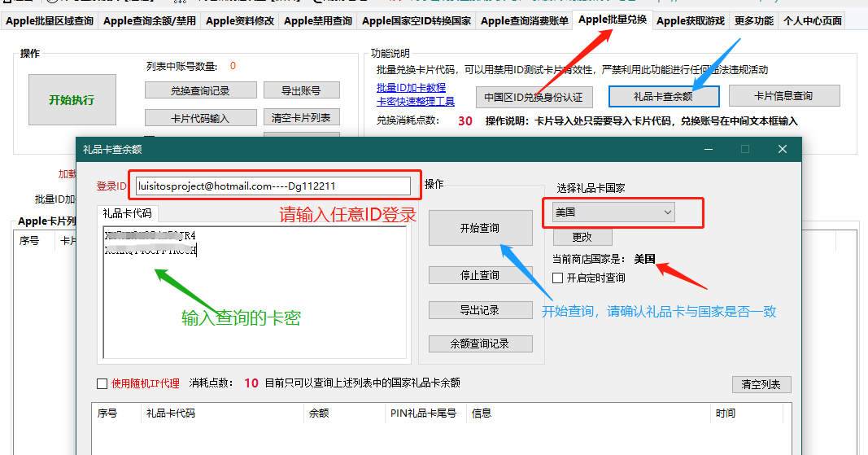Image resolution: width=868 pixels, height=455 pixels.
Task: Click the 礼品卡查余额 button
Action: pos(663,96)
